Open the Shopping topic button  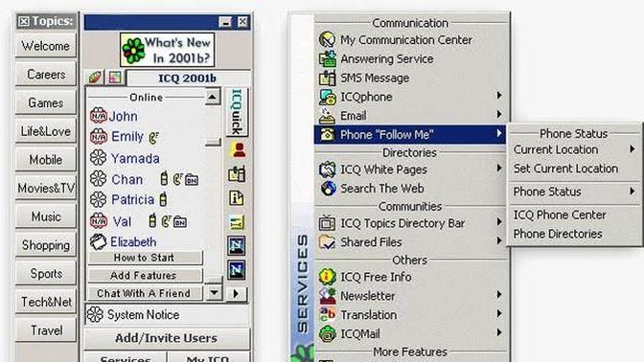coord(46,244)
